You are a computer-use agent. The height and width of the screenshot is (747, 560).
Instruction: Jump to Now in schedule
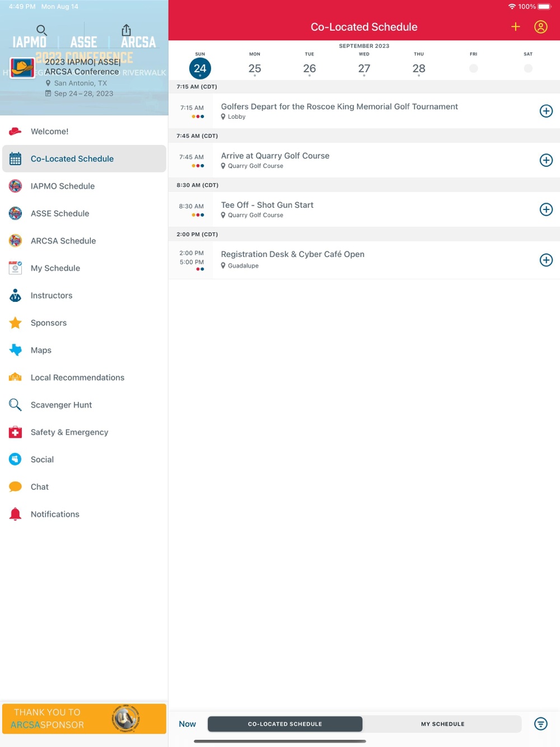[x=187, y=724]
